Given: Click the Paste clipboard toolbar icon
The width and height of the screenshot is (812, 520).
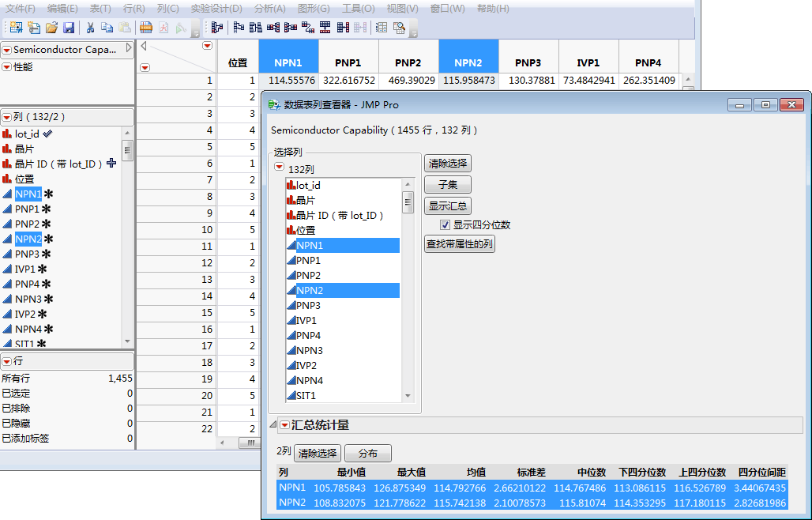Looking at the screenshot, I should tap(125, 28).
